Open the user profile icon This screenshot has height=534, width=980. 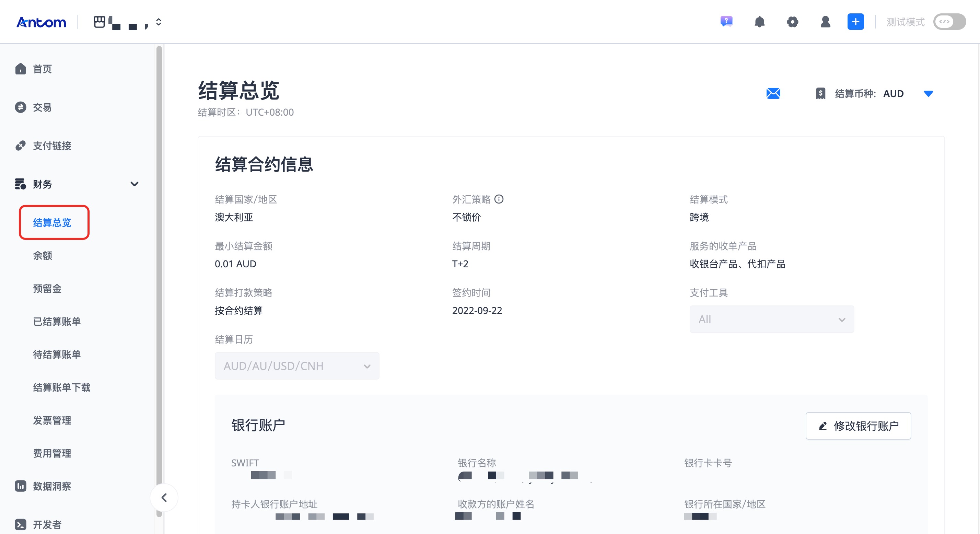[825, 22]
